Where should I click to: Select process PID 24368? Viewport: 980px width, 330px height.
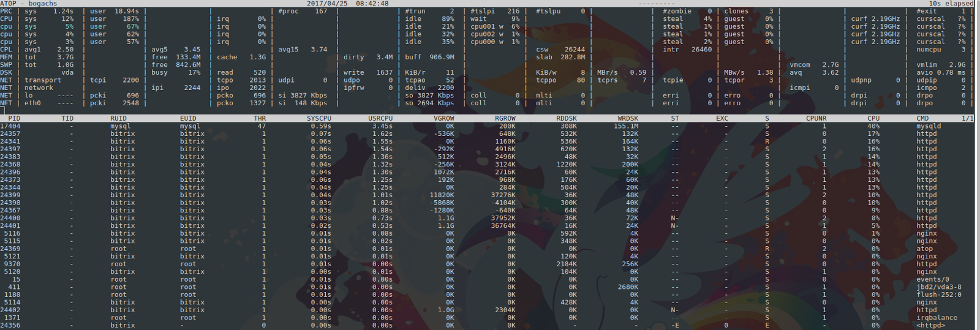(x=10, y=164)
